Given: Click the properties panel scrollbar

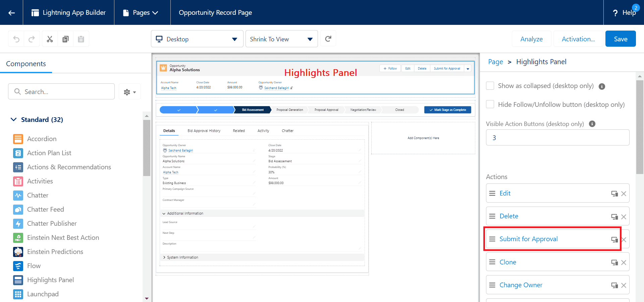Looking at the screenshot, I should coord(639,127).
